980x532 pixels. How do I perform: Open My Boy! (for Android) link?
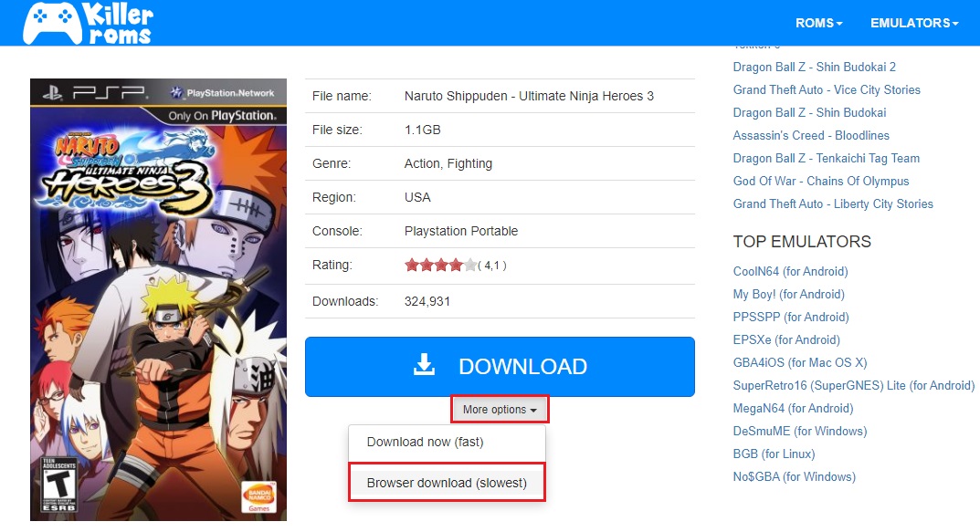coord(789,294)
